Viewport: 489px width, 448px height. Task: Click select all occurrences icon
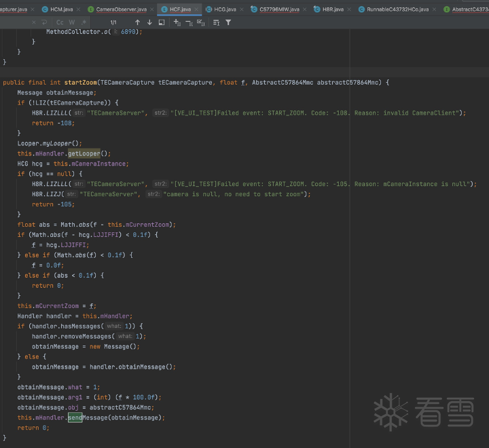point(201,22)
